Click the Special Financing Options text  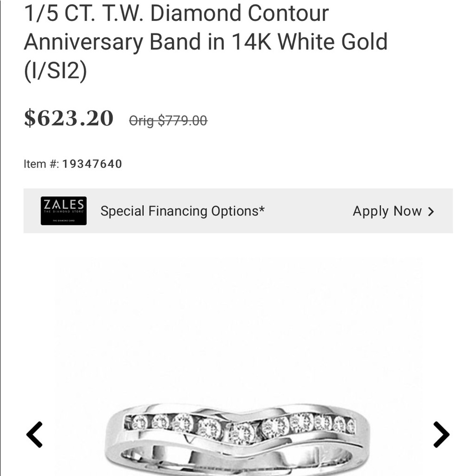(x=182, y=211)
